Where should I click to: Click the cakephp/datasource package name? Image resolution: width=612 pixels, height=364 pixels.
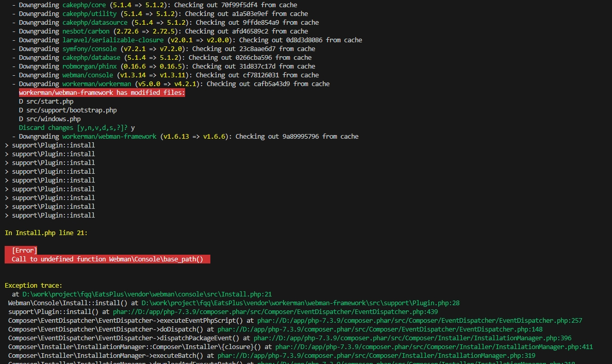pos(95,23)
